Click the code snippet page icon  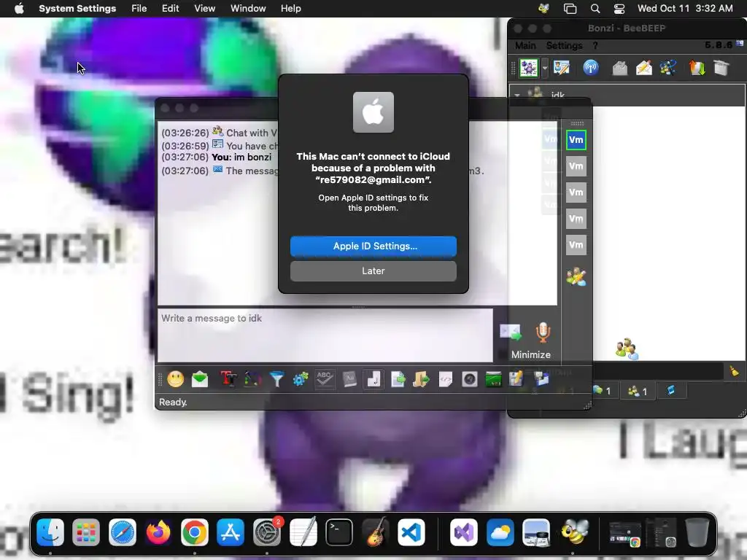pos(446,379)
